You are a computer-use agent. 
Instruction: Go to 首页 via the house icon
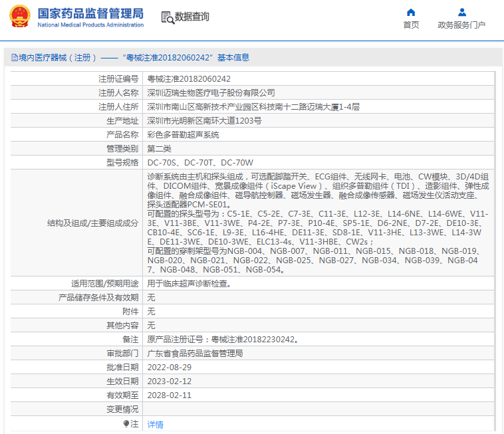tap(411, 12)
